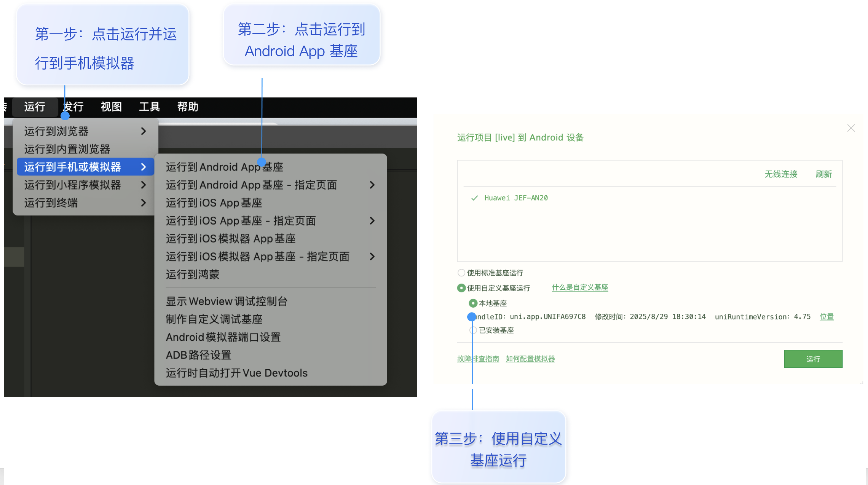This screenshot has height=485, width=868.
Task: Click the green 运行 button
Action: (x=813, y=359)
